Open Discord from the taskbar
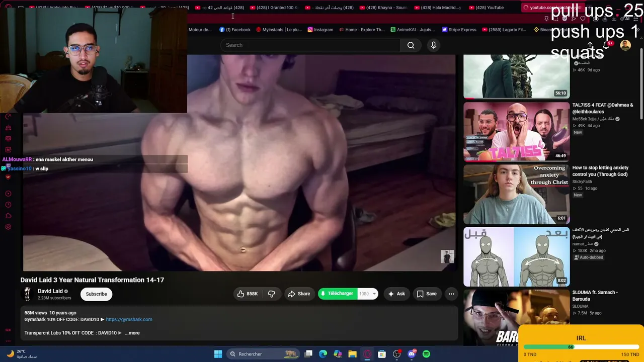 412,354
